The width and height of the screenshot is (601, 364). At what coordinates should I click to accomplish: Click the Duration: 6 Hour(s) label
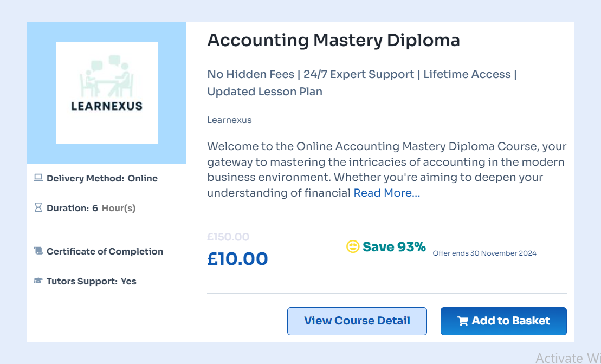click(91, 208)
